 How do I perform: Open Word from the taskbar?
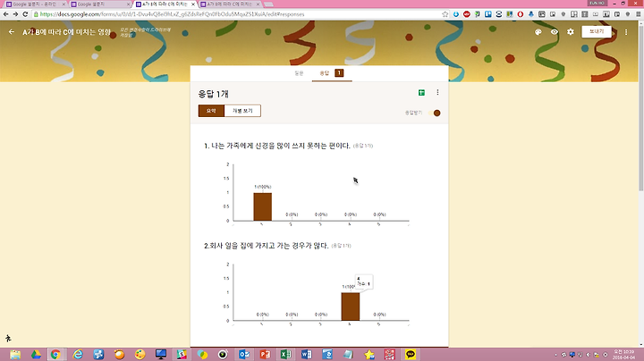307,354
